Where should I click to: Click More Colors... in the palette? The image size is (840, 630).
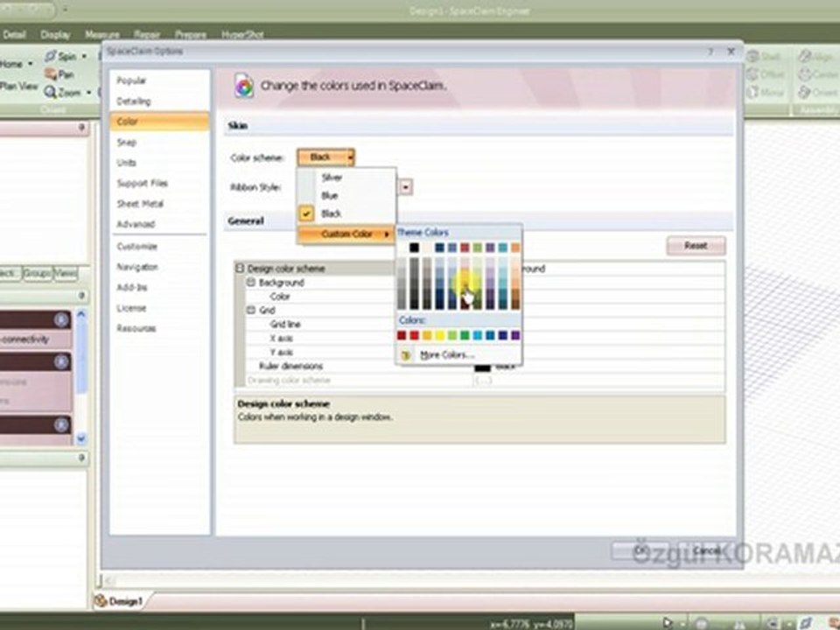click(x=447, y=354)
